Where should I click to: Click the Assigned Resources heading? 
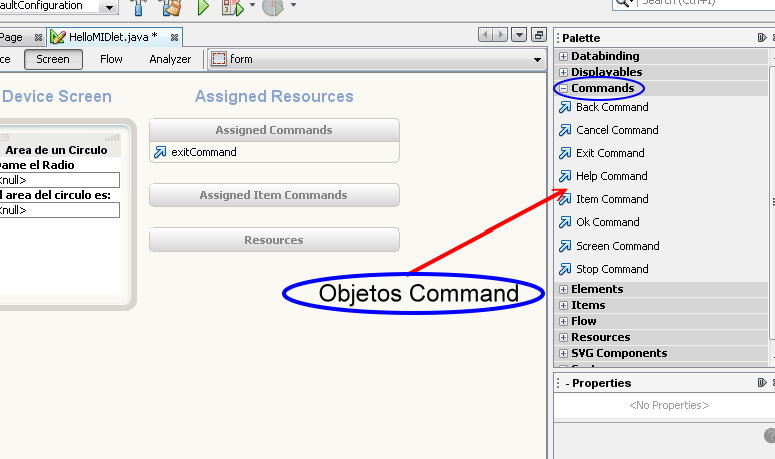pyautogui.click(x=274, y=96)
